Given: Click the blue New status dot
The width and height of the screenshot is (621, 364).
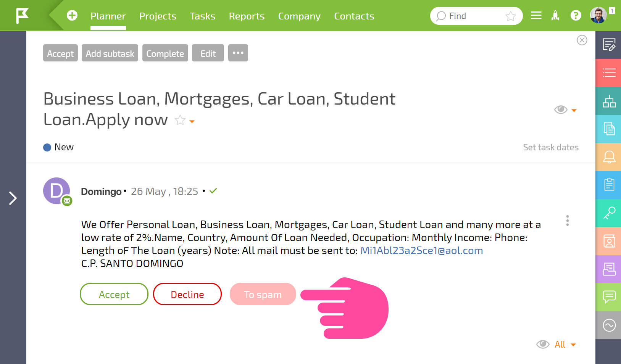Looking at the screenshot, I should [x=47, y=147].
